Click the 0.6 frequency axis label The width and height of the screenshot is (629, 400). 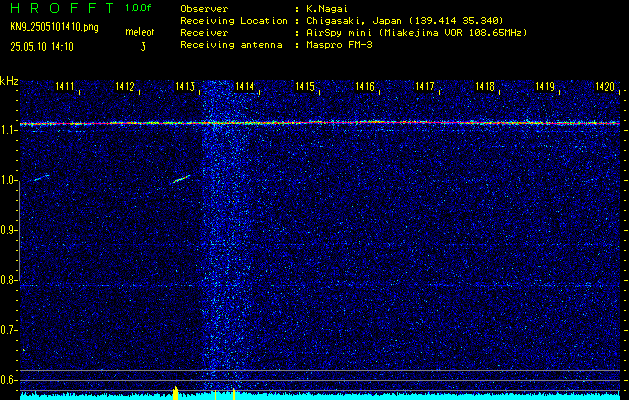(8, 380)
